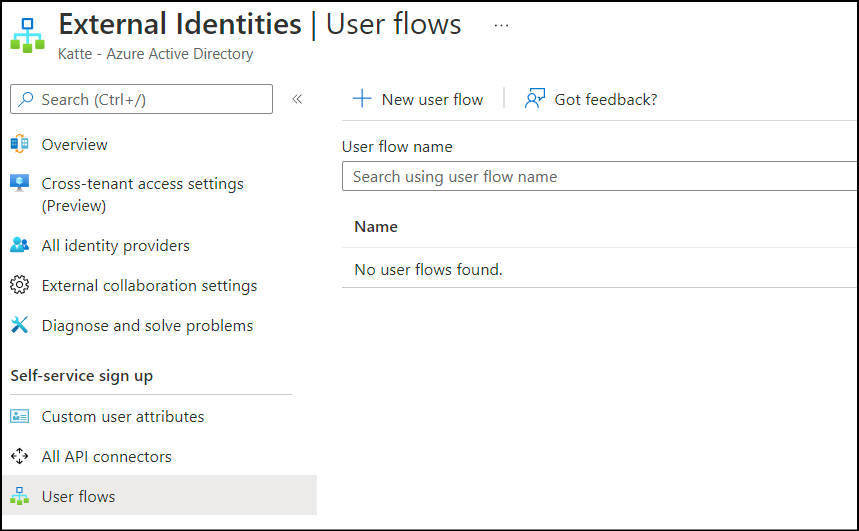The image size is (859, 531).
Task: Open the ellipsis more options menu
Action: [x=501, y=26]
